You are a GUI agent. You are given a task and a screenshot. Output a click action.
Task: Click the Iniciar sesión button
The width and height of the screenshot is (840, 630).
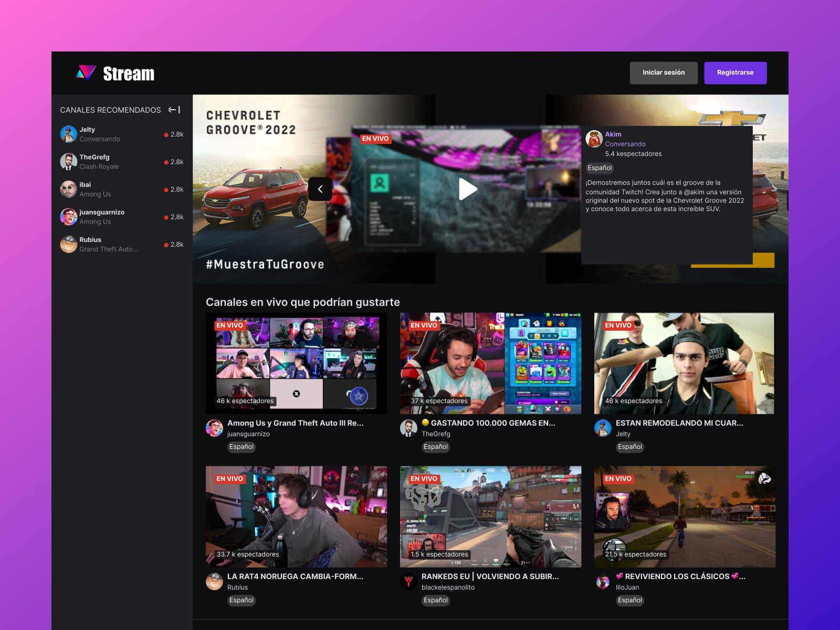click(x=663, y=72)
